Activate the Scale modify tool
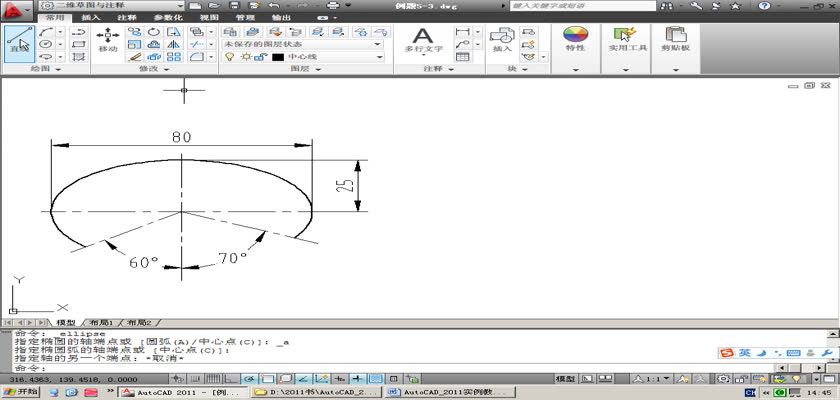This screenshot has height=400, width=840. [134, 44]
